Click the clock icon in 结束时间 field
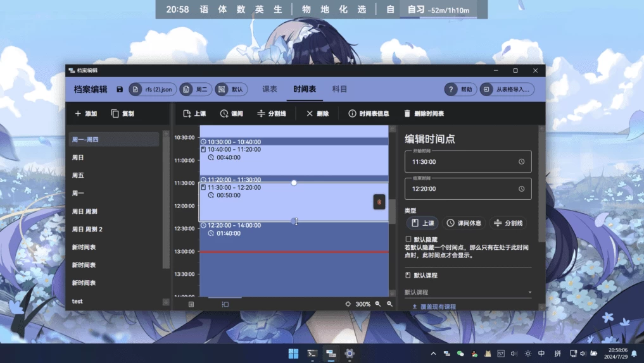The height and width of the screenshot is (363, 644). (x=521, y=189)
